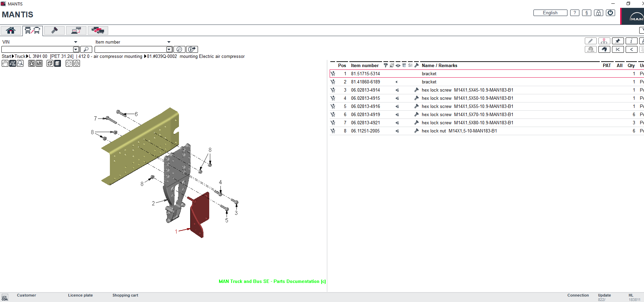Click the Customer status bar entry
This screenshot has height=302, width=644.
pyautogui.click(x=27, y=295)
